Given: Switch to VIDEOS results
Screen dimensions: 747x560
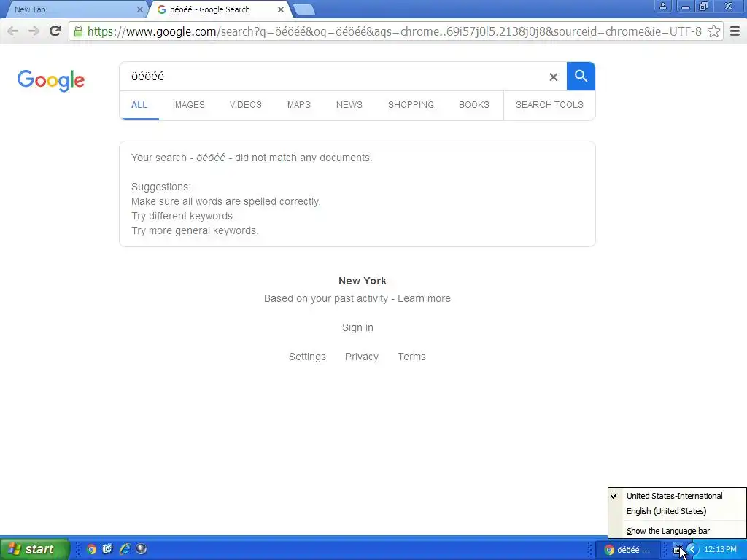Looking at the screenshot, I should (245, 105).
